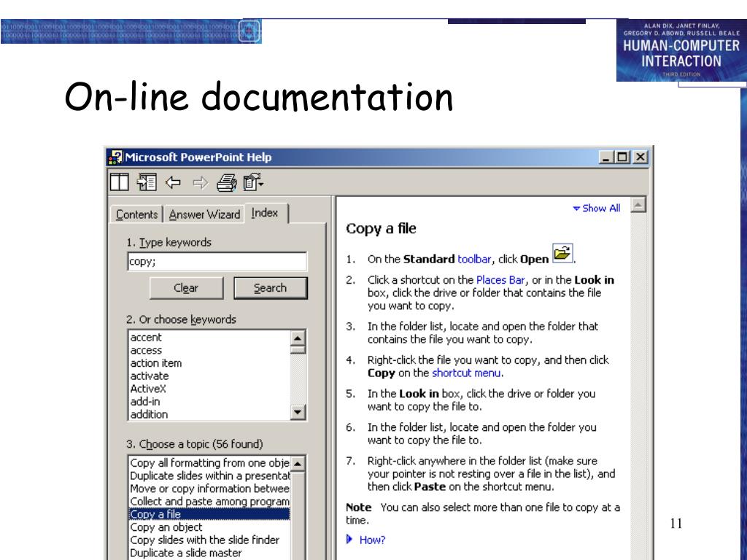Click the Type keywords input field
The height and width of the screenshot is (560, 747).
pyautogui.click(x=217, y=262)
